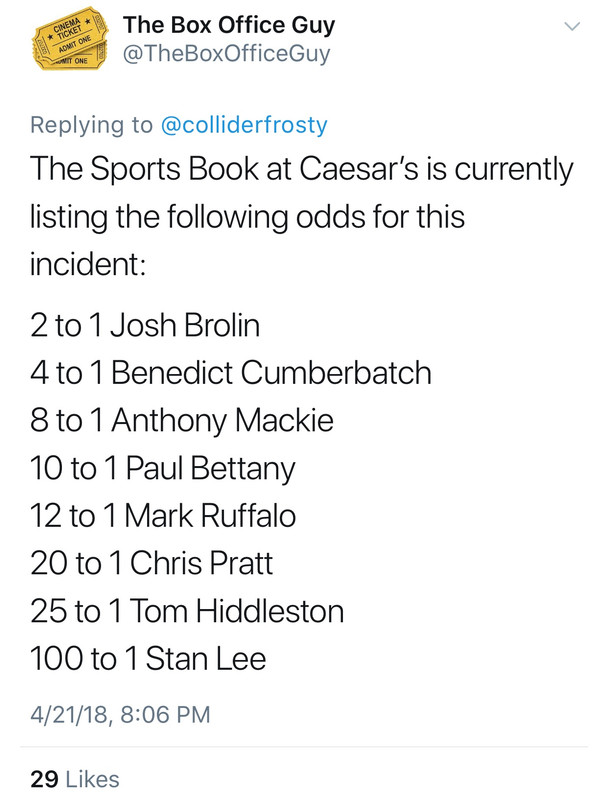The width and height of the screenshot is (608, 800).
Task: Open the @colliderfrosty mention link
Action: 244,125
